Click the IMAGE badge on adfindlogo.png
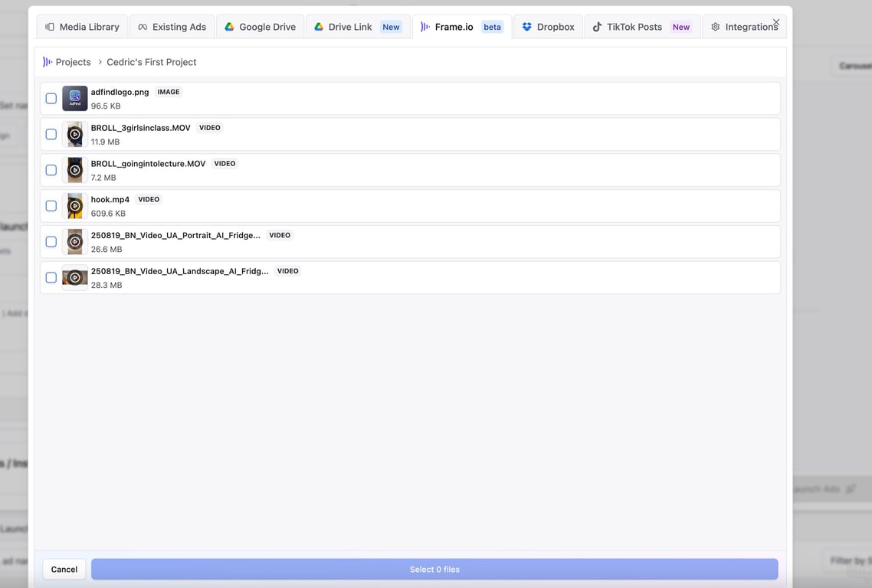Viewport: 872px width, 588px height. pos(169,92)
